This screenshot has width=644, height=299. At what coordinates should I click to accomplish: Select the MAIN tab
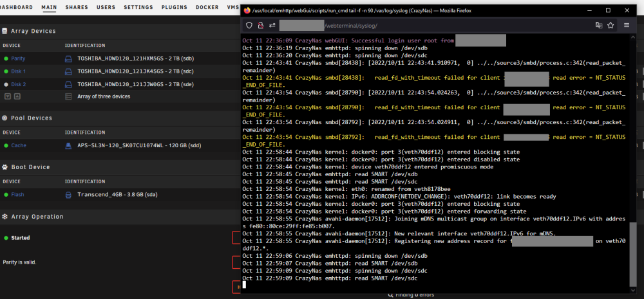point(50,7)
